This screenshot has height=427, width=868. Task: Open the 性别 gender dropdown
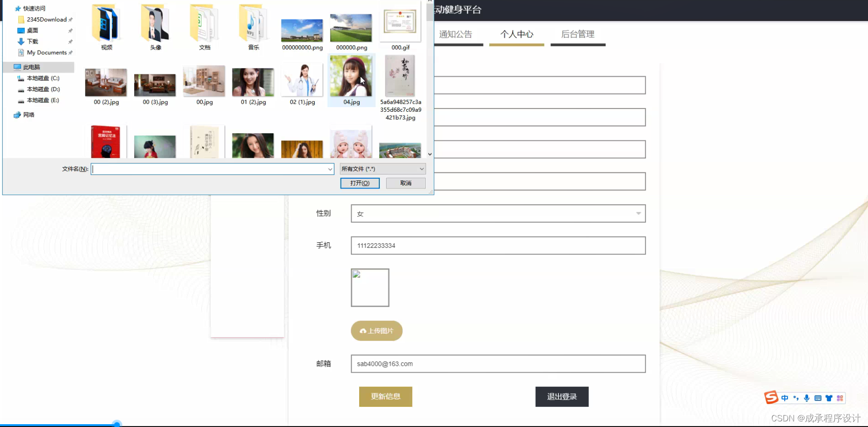[x=638, y=213]
